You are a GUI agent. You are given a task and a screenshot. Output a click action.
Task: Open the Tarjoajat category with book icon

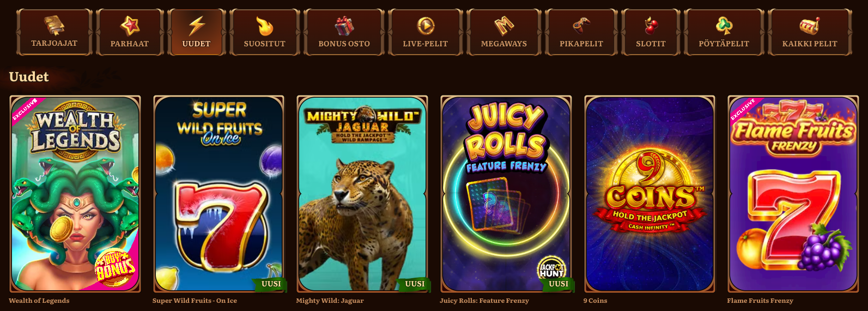coord(54,32)
